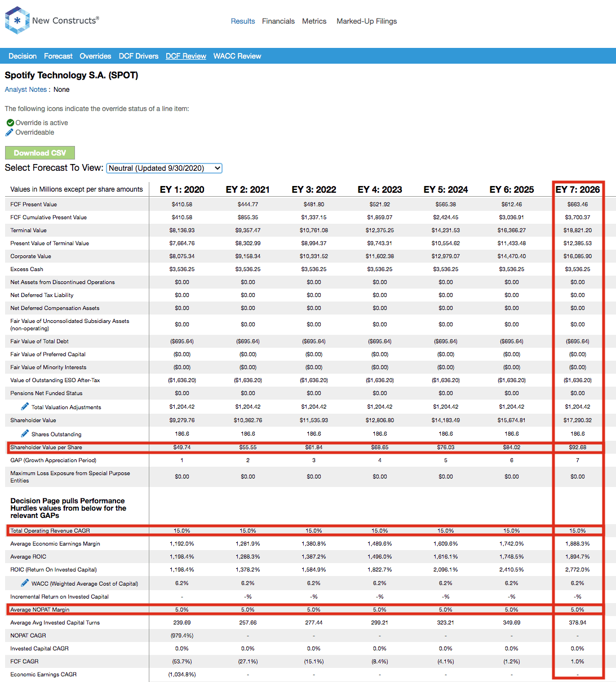Click the EY 7: 2026 column header
The height and width of the screenshot is (682, 616).
578,189
